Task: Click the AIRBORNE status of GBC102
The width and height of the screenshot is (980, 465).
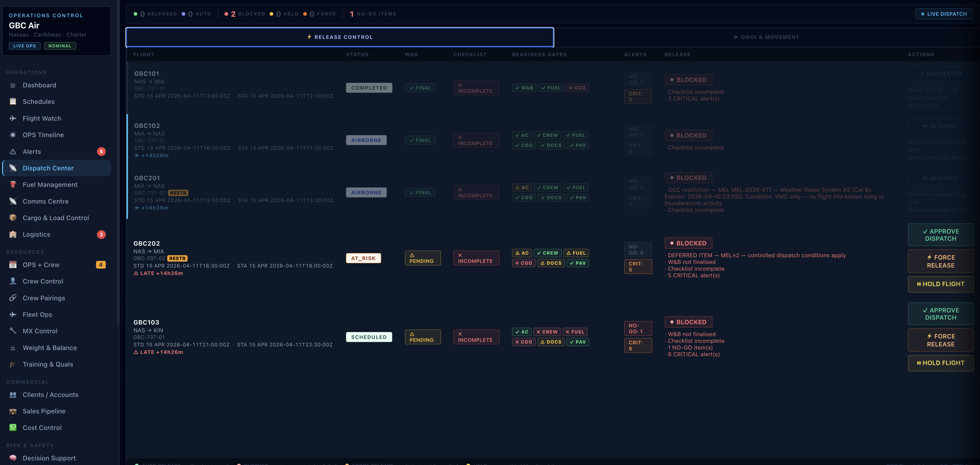Action: (x=366, y=140)
